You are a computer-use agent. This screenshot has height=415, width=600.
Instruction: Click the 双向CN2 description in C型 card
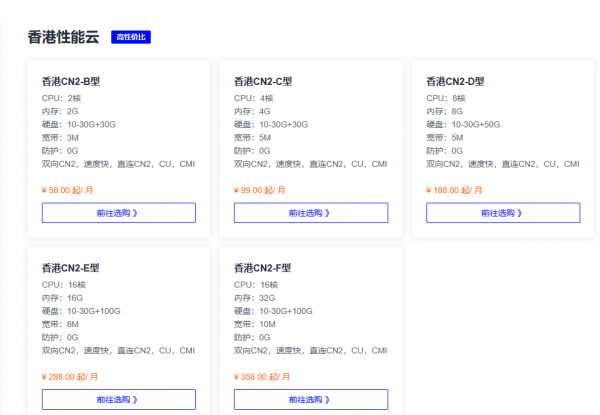pyautogui.click(x=311, y=164)
